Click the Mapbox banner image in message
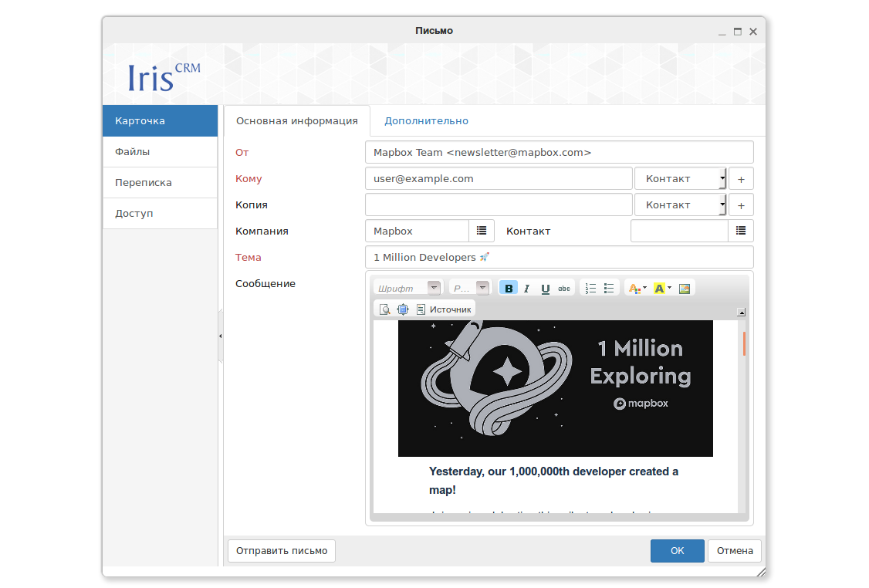Image resolution: width=869 pixels, height=588 pixels. click(x=556, y=388)
